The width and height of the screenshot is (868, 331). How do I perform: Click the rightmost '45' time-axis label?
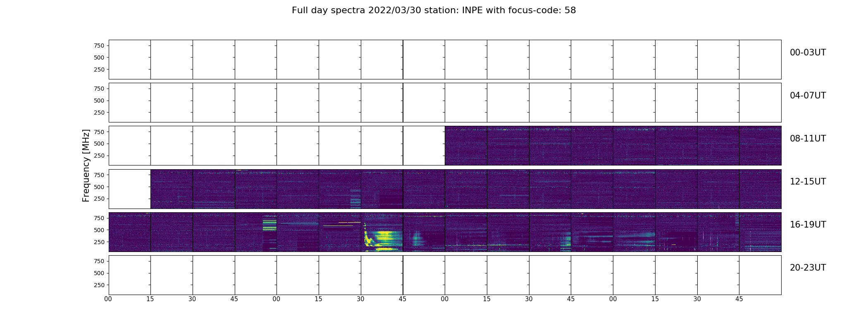(739, 299)
